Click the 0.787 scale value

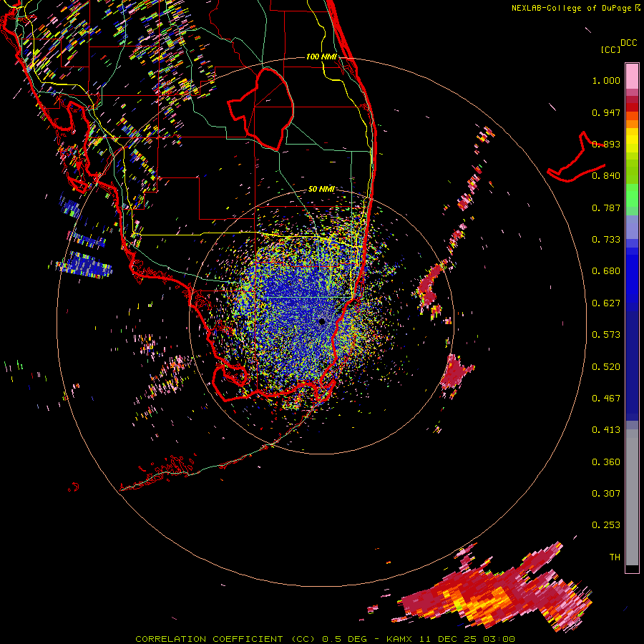pyautogui.click(x=606, y=208)
